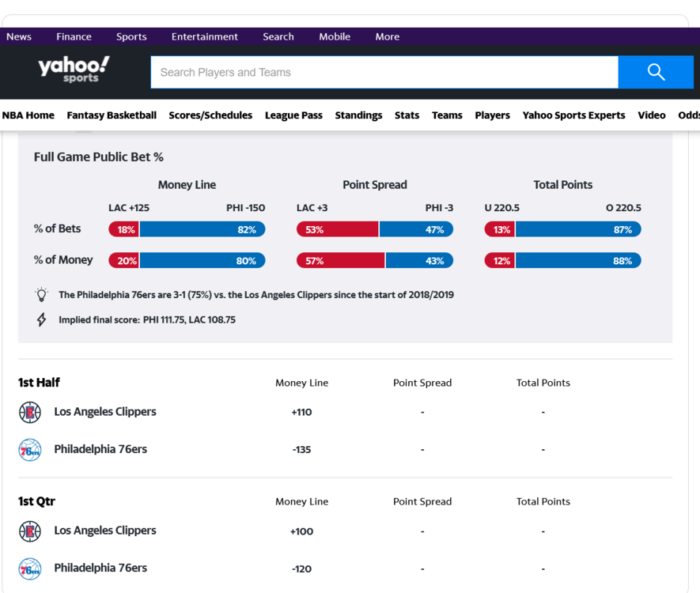Click the Clippers logo in 1st Half
Viewport: 700px width, 593px height.
(x=30, y=412)
